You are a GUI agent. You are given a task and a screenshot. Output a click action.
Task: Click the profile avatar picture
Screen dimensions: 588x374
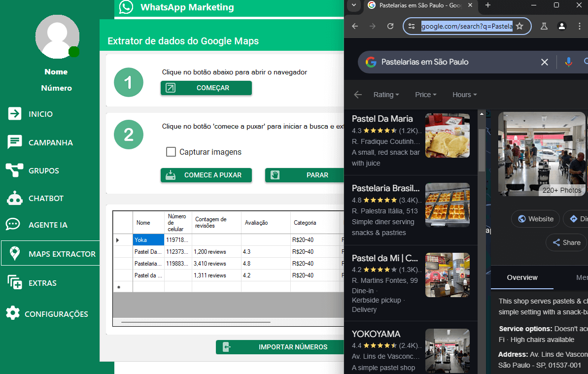click(57, 37)
